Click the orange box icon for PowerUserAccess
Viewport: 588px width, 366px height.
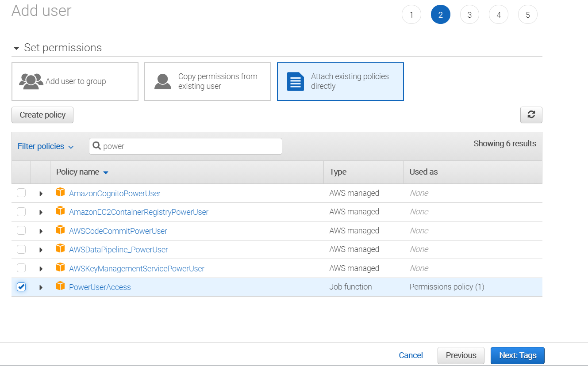point(60,287)
